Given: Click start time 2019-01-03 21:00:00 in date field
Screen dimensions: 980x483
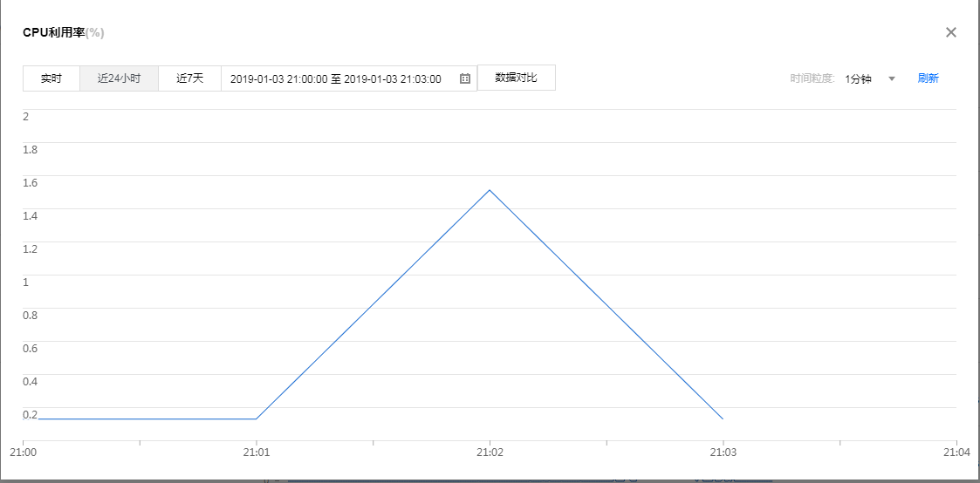Looking at the screenshot, I should [278, 78].
